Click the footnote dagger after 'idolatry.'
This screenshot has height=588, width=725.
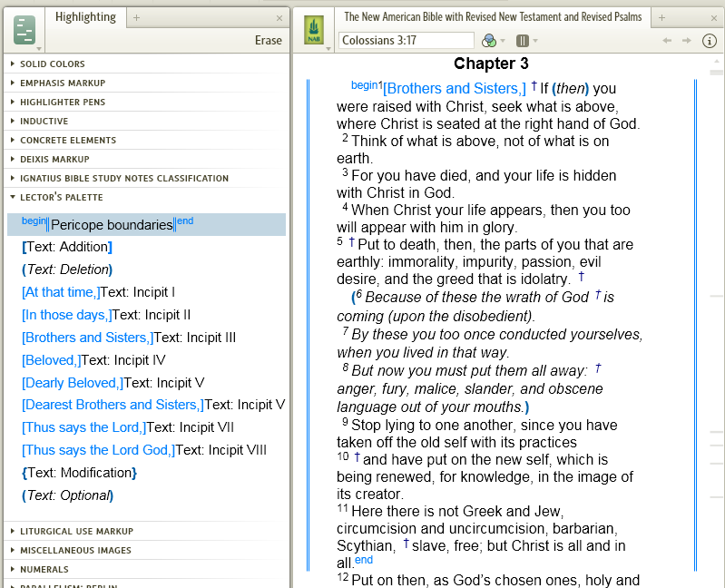582,277
